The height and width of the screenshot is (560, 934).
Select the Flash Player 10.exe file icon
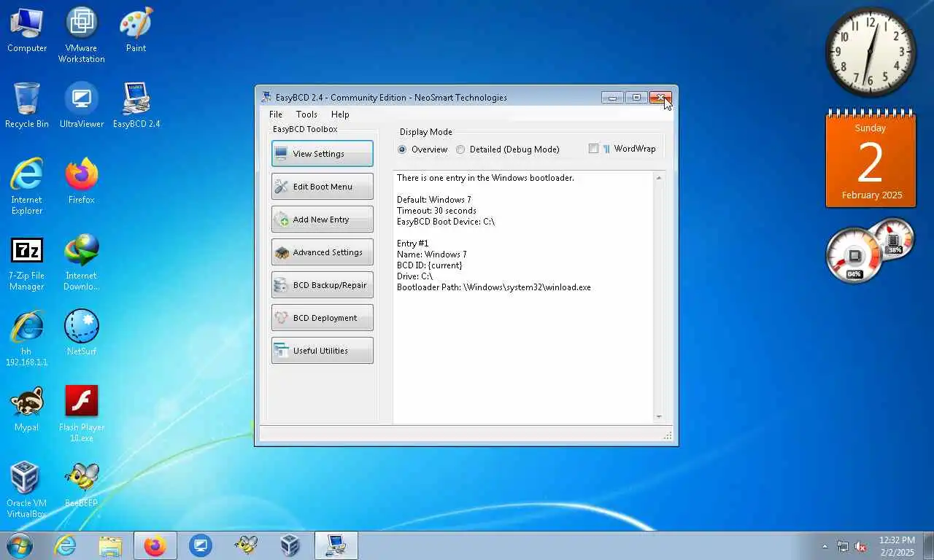point(82,413)
